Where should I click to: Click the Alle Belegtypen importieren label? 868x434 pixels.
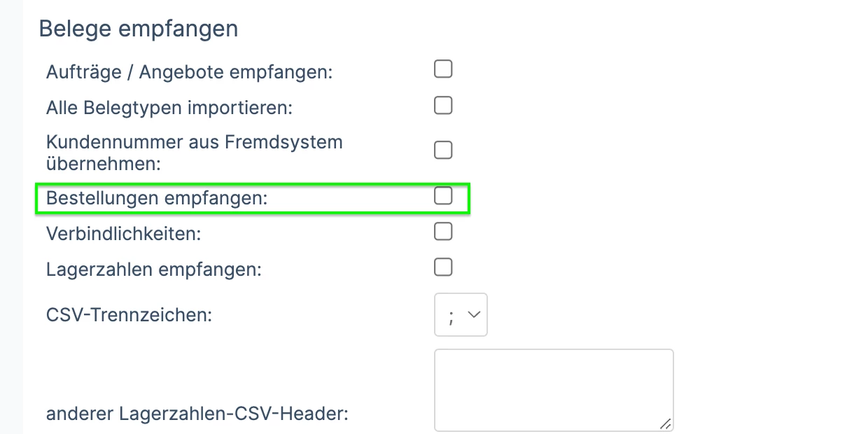(x=169, y=108)
